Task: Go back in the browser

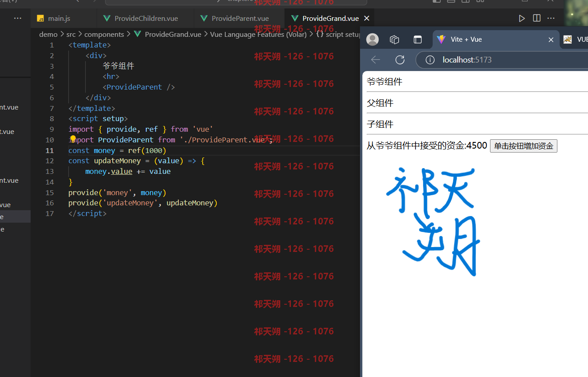Action: (x=376, y=60)
